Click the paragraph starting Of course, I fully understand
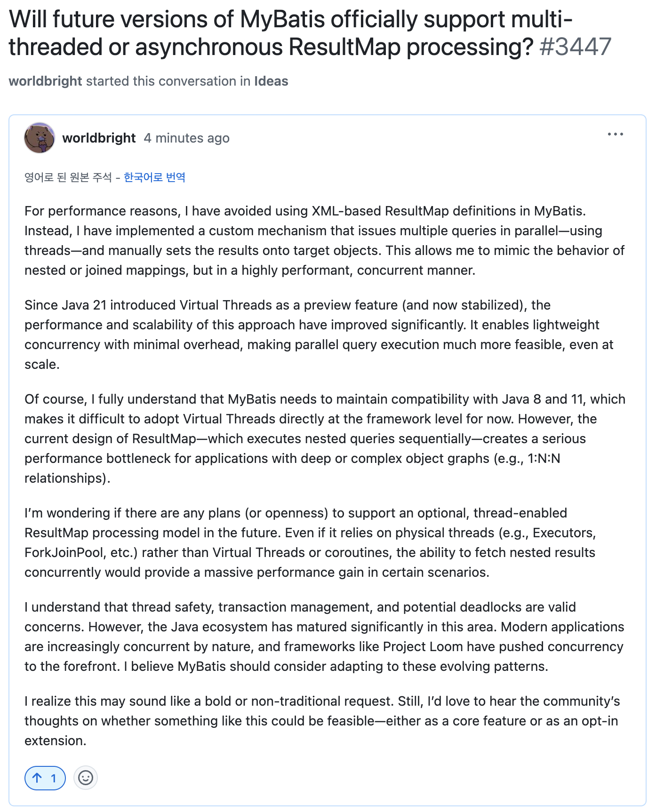 point(325,438)
